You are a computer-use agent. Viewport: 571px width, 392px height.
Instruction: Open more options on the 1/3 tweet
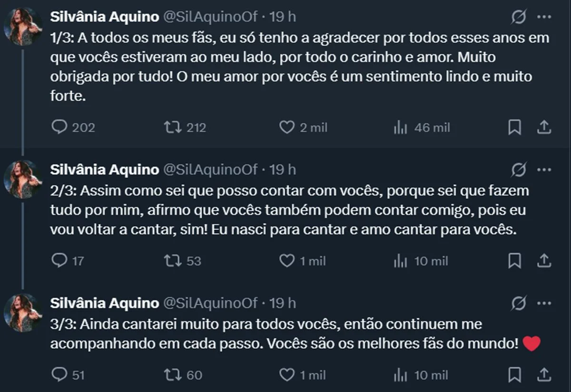[544, 17]
